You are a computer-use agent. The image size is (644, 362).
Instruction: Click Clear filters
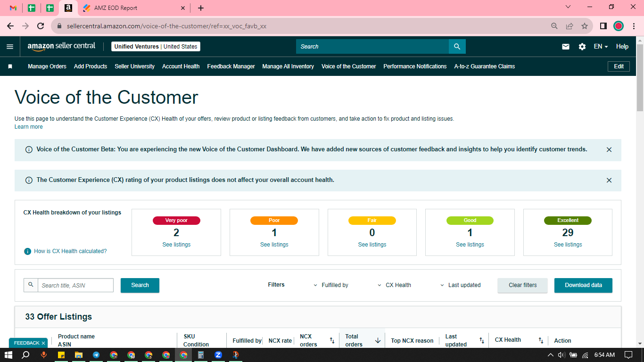tap(523, 285)
